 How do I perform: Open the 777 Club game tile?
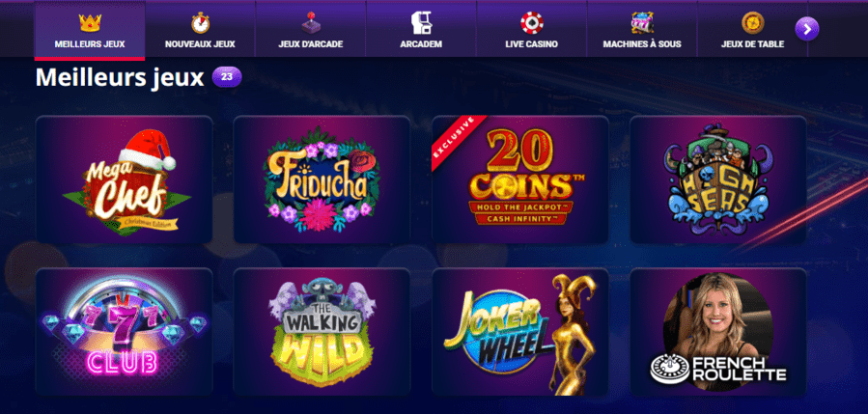pos(124,332)
